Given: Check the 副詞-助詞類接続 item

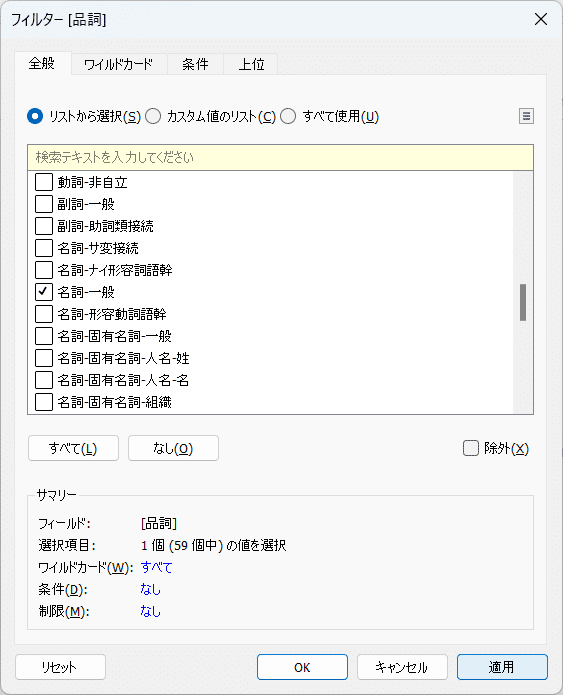Looking at the screenshot, I should click(44, 226).
